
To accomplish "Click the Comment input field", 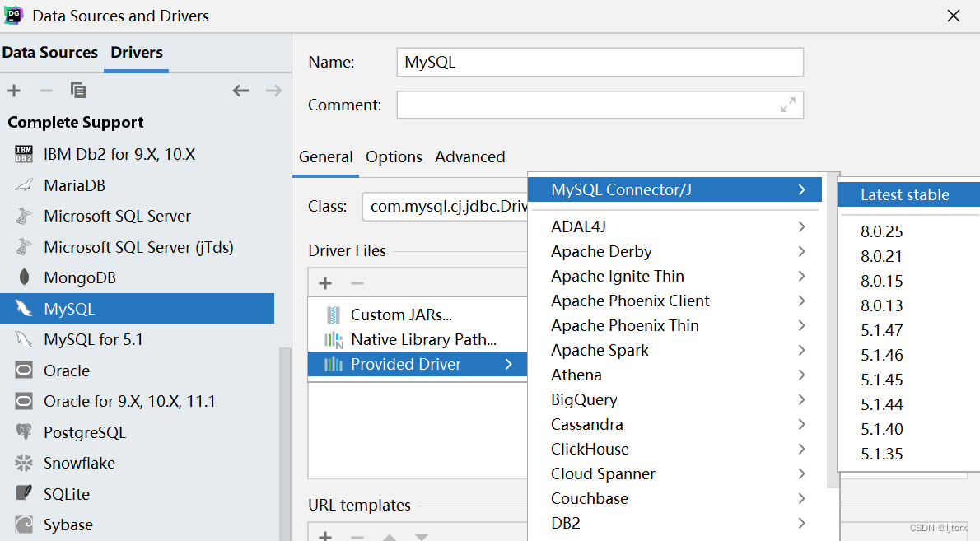I will point(600,105).
